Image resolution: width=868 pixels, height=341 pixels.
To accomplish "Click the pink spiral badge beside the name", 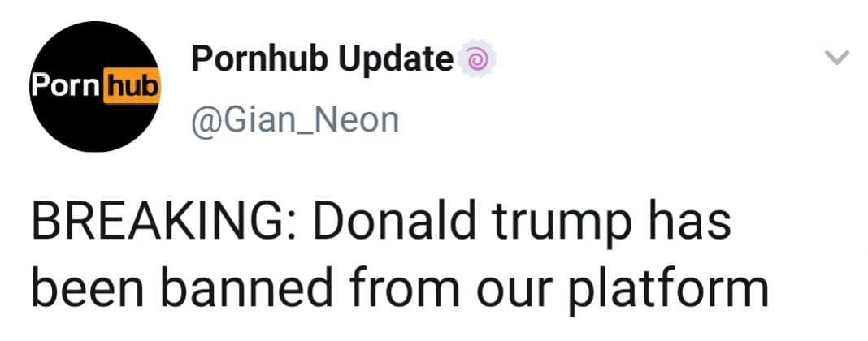I will [475, 61].
